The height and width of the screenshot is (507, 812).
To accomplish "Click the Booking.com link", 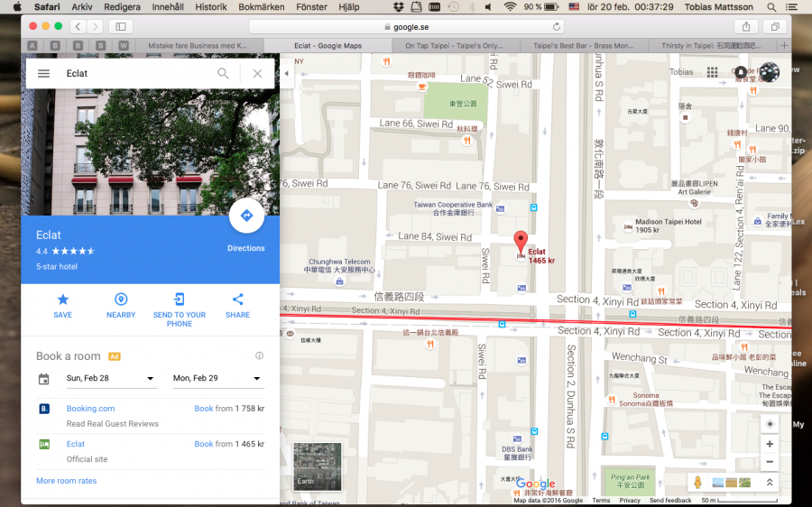I will pos(90,409).
